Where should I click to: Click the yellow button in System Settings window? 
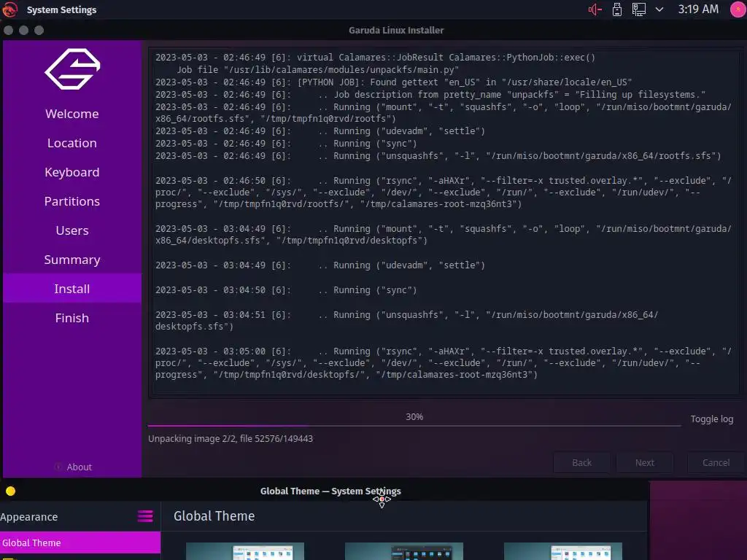coord(10,491)
